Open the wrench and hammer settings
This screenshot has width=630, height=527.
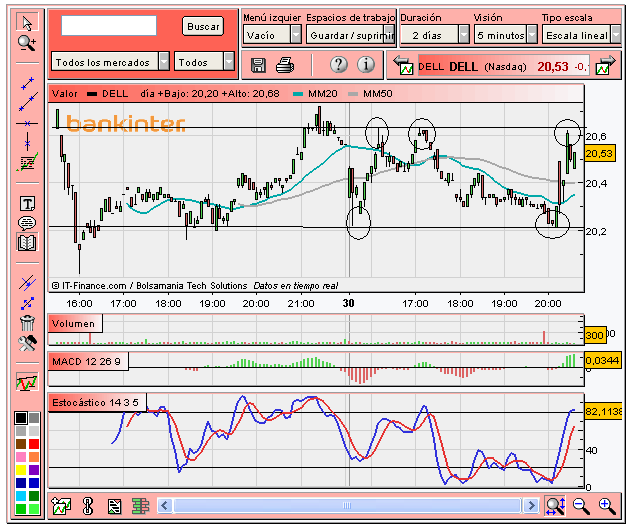(x=27, y=343)
